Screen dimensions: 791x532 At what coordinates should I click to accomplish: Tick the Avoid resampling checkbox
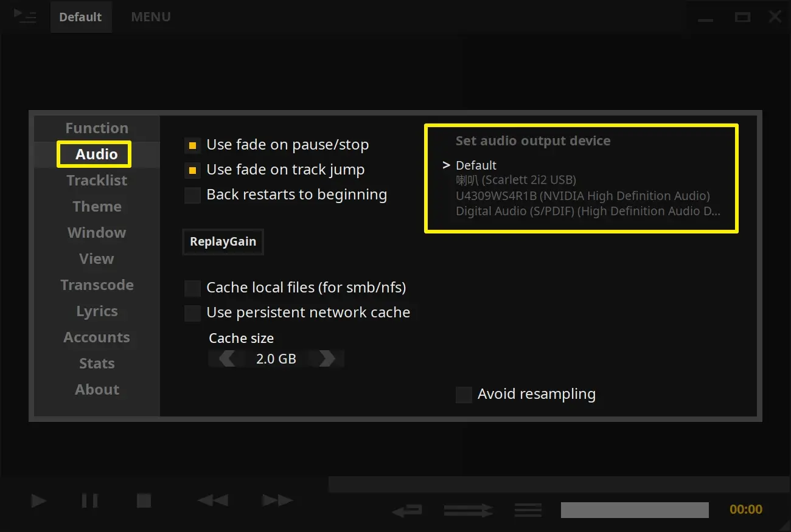click(x=464, y=395)
